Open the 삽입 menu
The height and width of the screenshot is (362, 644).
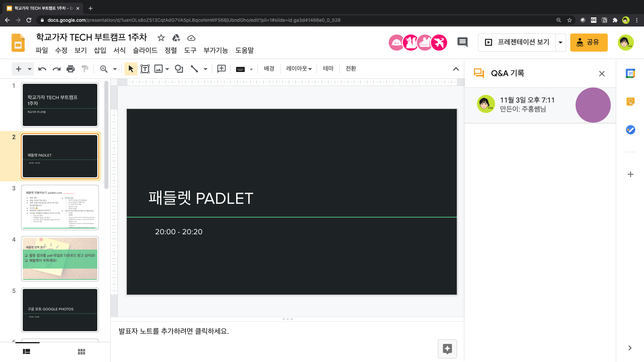point(100,50)
